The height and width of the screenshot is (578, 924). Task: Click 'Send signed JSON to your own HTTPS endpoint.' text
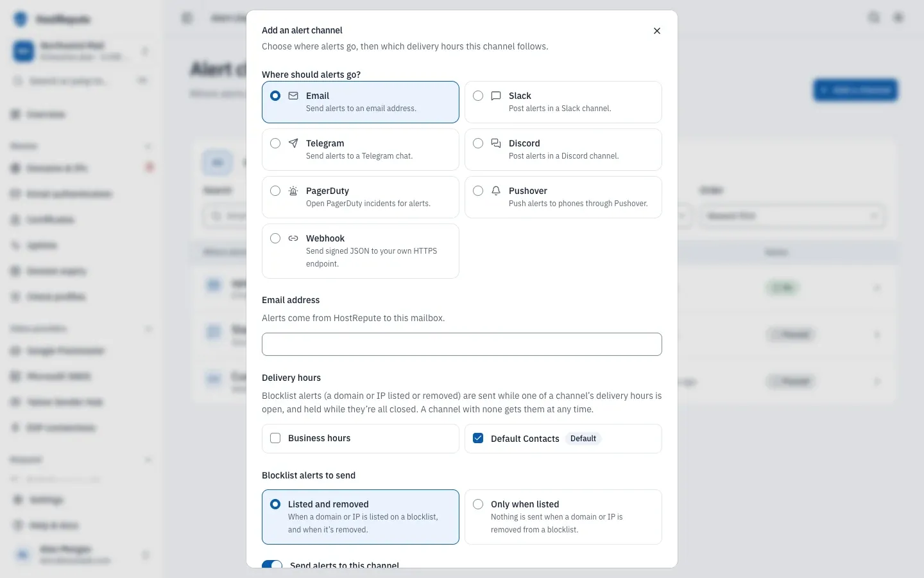tap(372, 258)
